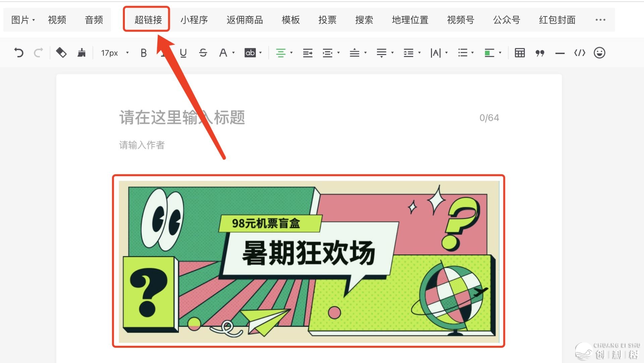Toggle strikethrough formatting
The width and height of the screenshot is (644, 363).
click(x=203, y=53)
